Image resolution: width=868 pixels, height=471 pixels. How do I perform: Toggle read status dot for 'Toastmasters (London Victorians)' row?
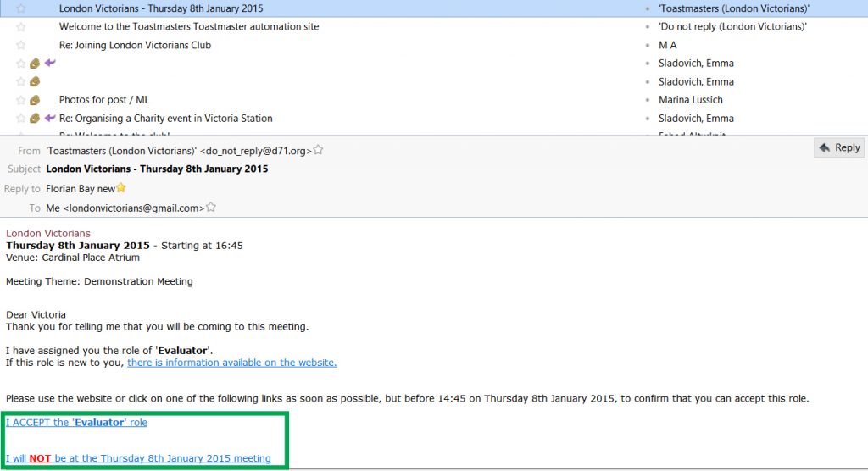coord(648,8)
